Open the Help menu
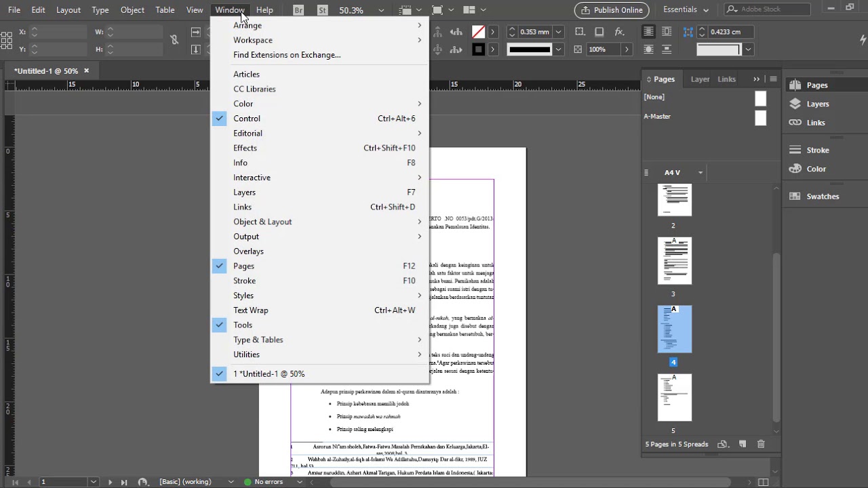 click(264, 10)
